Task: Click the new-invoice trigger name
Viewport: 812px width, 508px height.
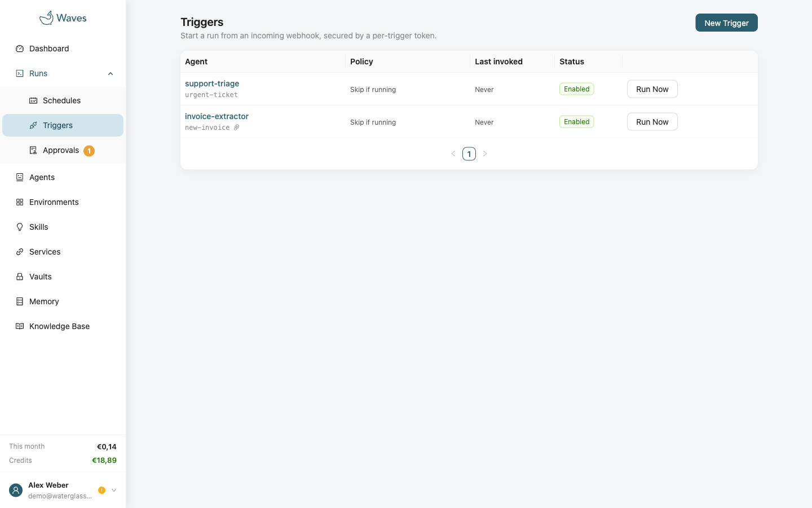Action: click(x=208, y=128)
